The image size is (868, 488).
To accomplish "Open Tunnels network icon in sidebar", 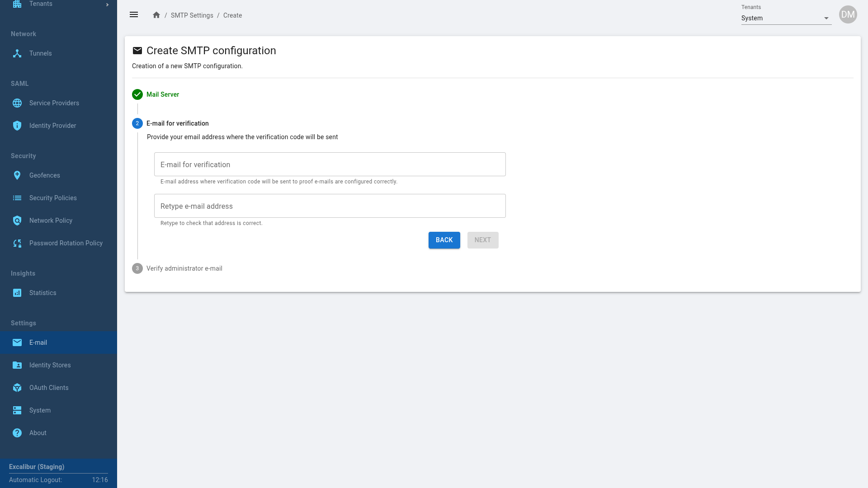I will point(17,53).
